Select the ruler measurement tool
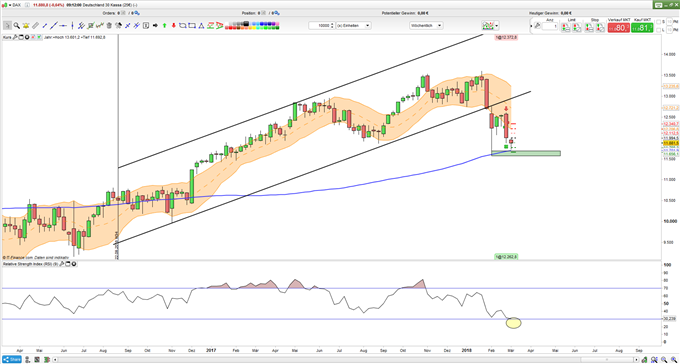This screenshot has width=680, height=364. click(x=35, y=26)
